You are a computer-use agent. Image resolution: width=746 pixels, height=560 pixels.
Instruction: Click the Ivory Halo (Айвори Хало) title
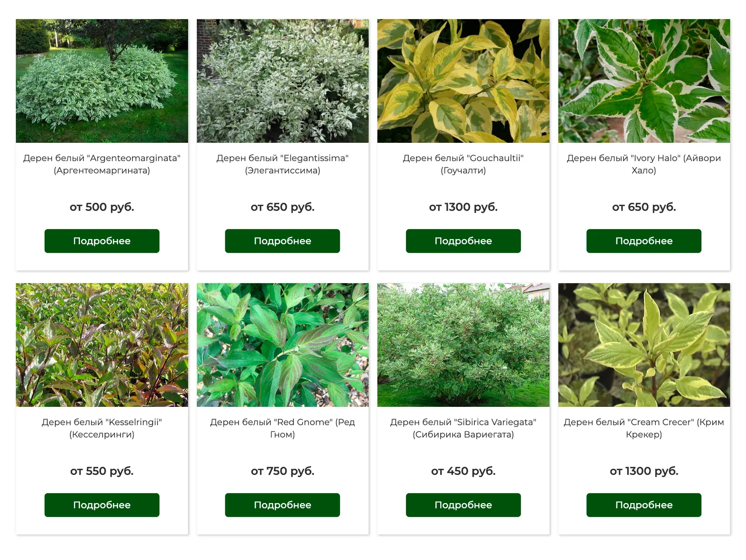(644, 164)
